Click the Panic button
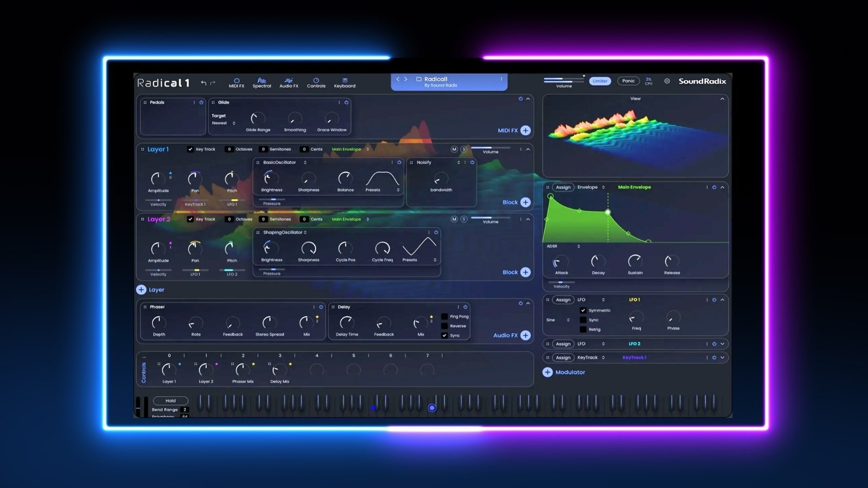This screenshot has height=488, width=868. [628, 81]
